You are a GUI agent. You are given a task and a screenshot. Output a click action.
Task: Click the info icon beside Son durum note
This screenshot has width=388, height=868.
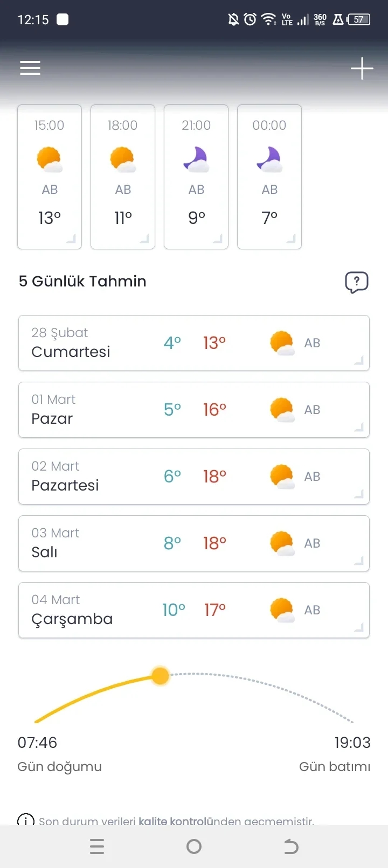point(25,820)
